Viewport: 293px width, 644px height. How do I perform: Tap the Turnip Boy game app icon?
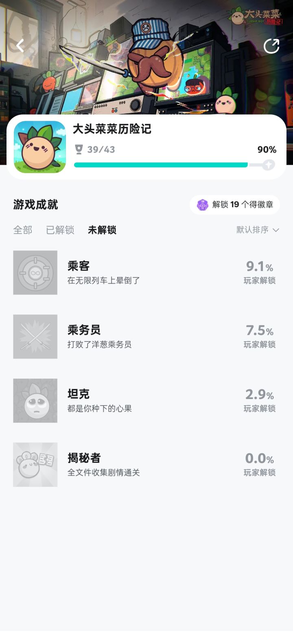point(40,147)
